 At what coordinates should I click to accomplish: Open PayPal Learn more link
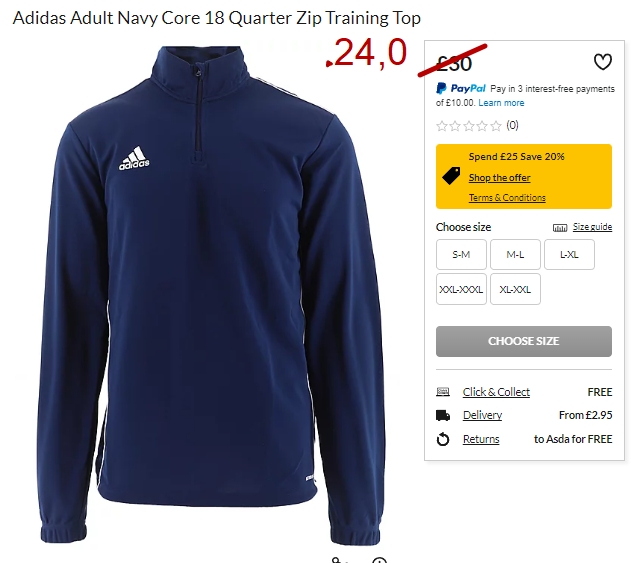pyautogui.click(x=501, y=103)
